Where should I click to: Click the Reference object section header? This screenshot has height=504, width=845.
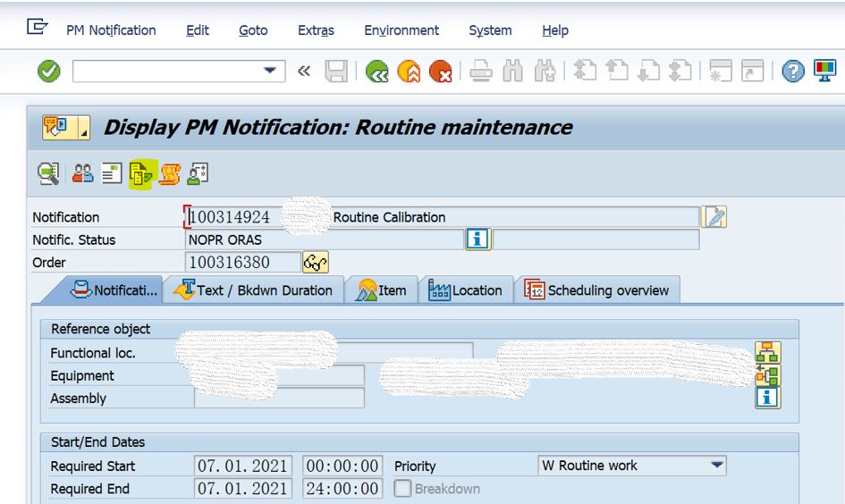419,329
